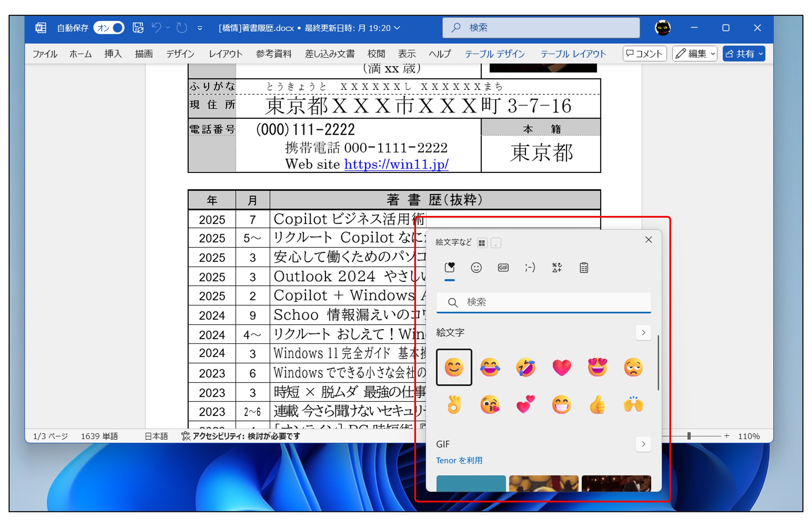Click the undo arrow icon
The width and height of the screenshot is (812, 527).
coord(156,28)
